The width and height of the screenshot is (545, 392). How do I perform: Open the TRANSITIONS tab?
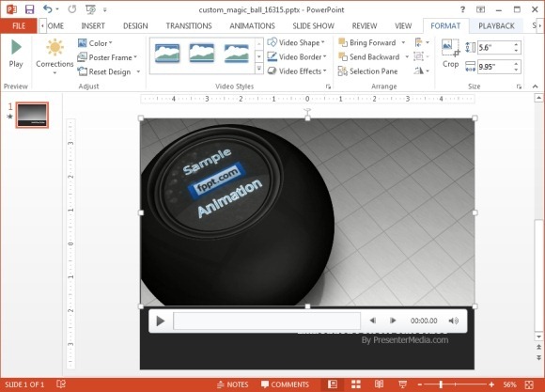tap(189, 26)
